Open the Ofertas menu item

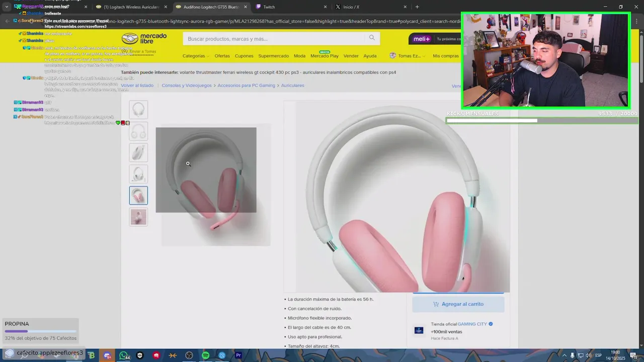(x=222, y=56)
